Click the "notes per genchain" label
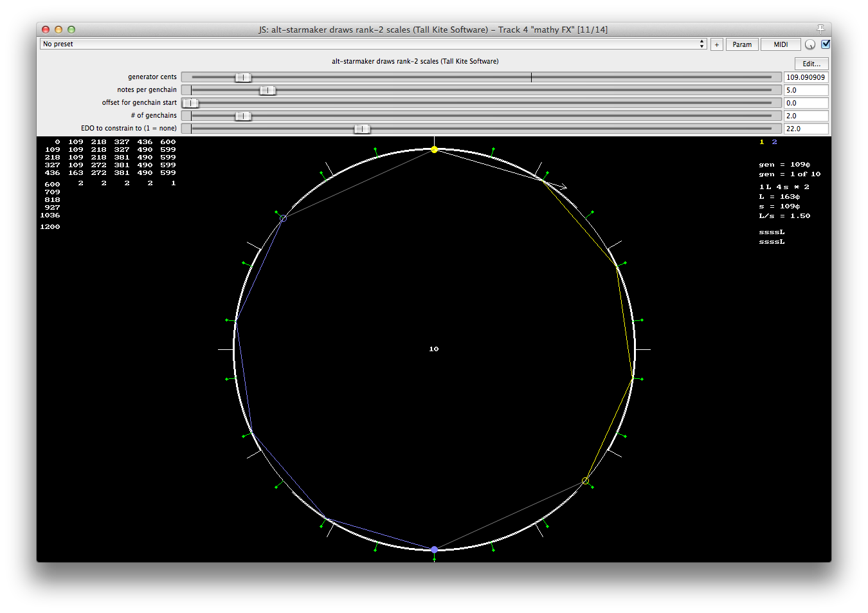This screenshot has width=868, height=613. [x=147, y=90]
